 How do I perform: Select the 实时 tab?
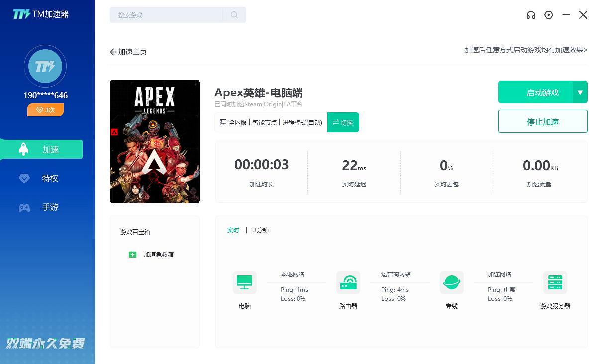[x=233, y=230]
